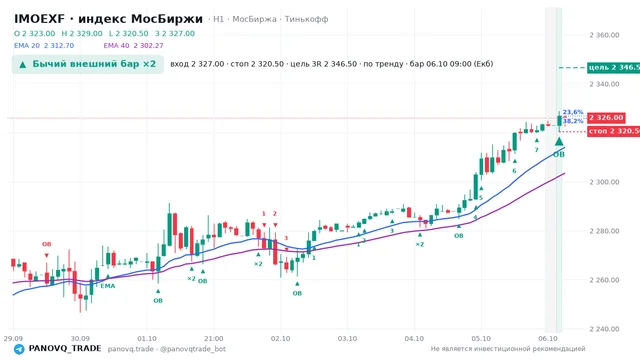
Task: Click the 2 360.00 price axis label
Action: tap(604, 35)
